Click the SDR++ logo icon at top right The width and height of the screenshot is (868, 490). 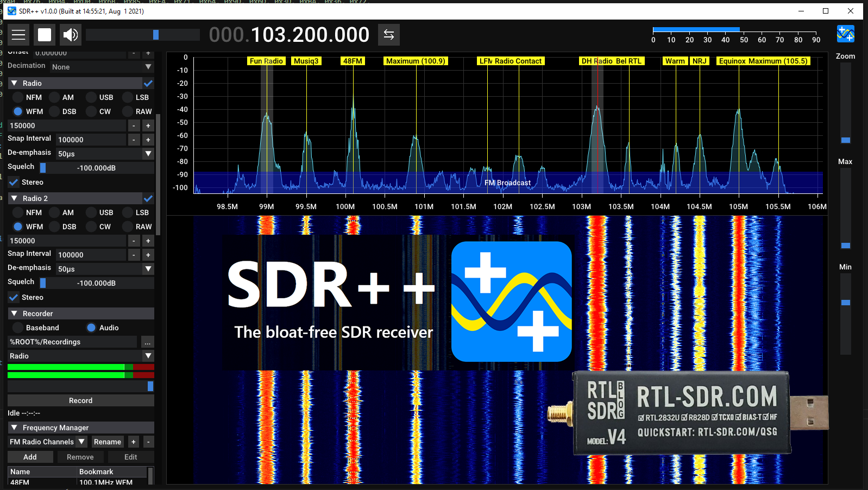846,34
